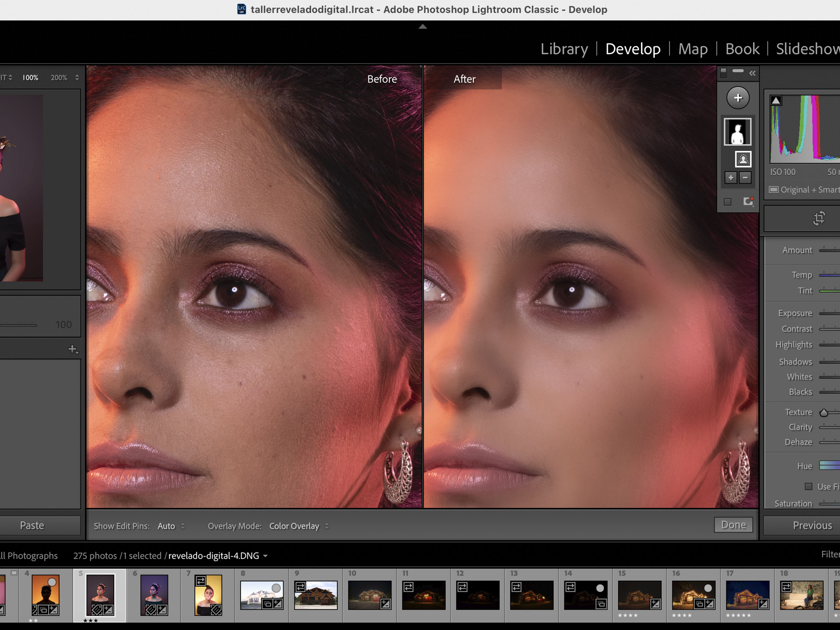Viewport: 840px width, 630px height.
Task: Select the subject mask thumbnail in Masks panel
Action: 738,132
